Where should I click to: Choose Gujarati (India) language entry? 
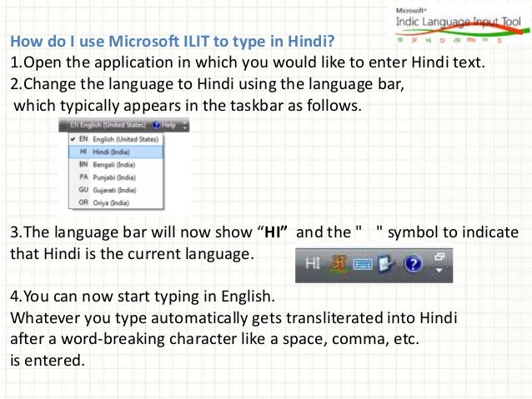[x=116, y=190]
